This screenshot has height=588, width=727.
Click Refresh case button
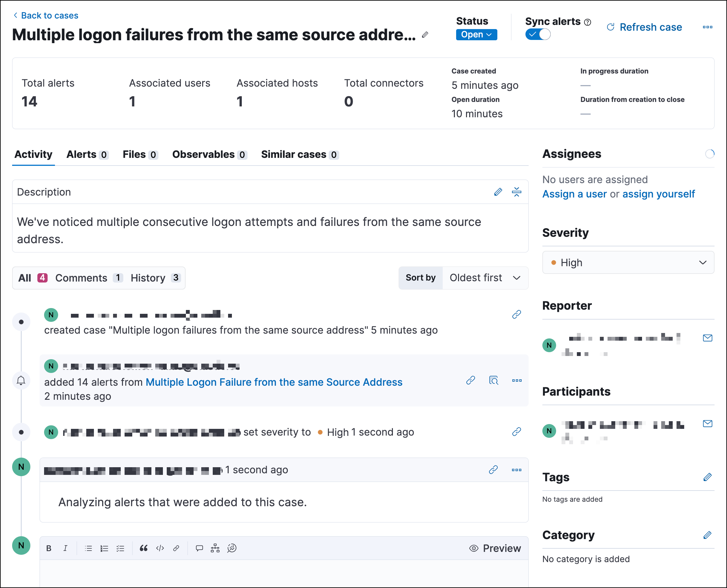tap(644, 27)
